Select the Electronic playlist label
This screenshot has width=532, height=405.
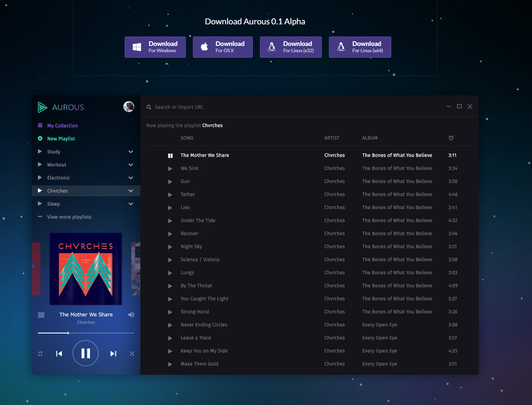coord(58,178)
